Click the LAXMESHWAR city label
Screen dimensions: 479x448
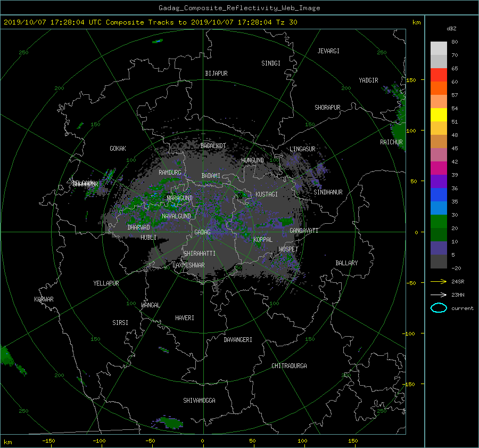coord(189,265)
